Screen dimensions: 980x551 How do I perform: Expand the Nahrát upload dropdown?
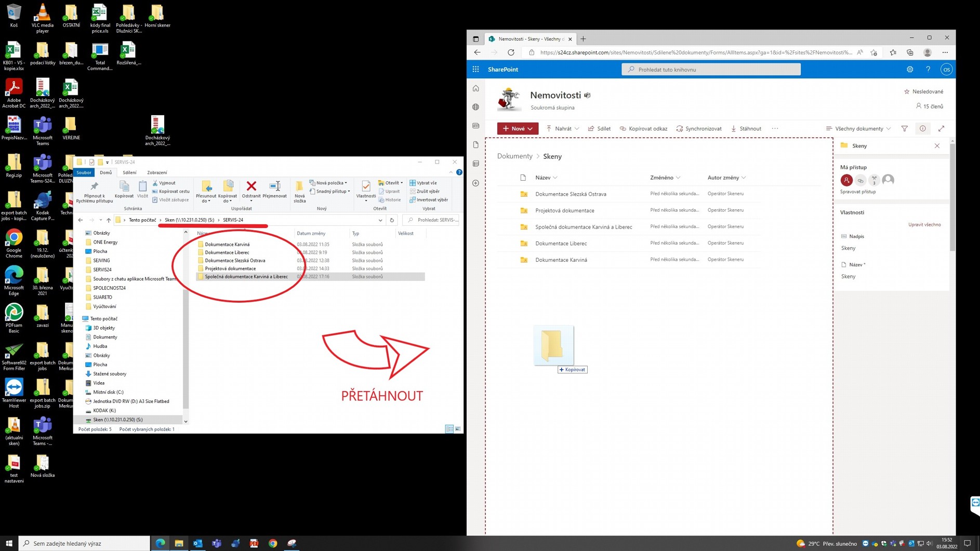[x=576, y=129]
